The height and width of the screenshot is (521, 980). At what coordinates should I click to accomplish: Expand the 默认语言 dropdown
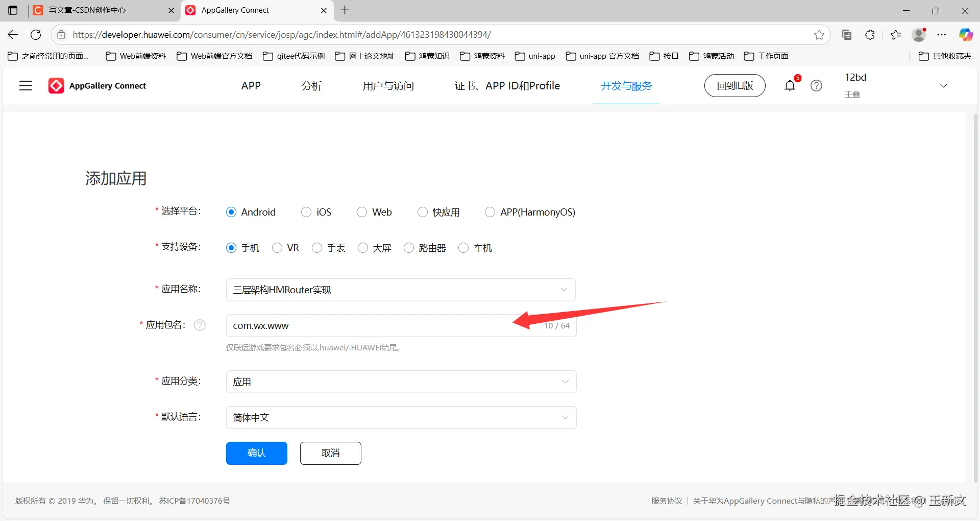click(x=401, y=417)
